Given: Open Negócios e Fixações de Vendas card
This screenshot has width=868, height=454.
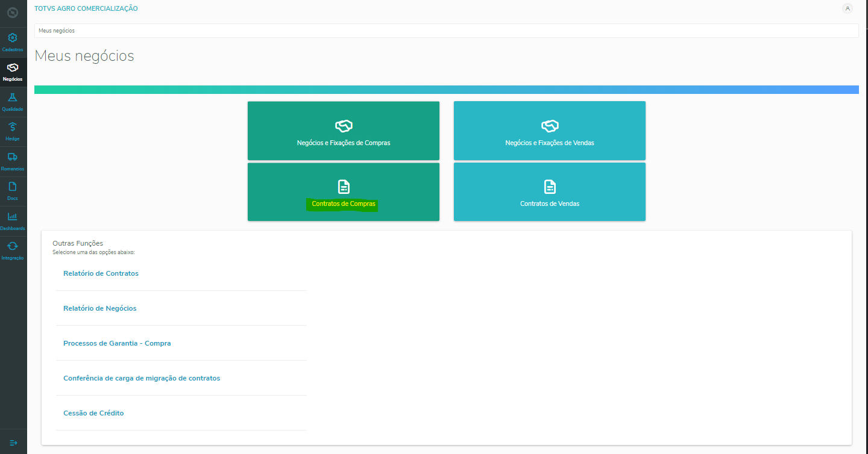Looking at the screenshot, I should pos(550,131).
